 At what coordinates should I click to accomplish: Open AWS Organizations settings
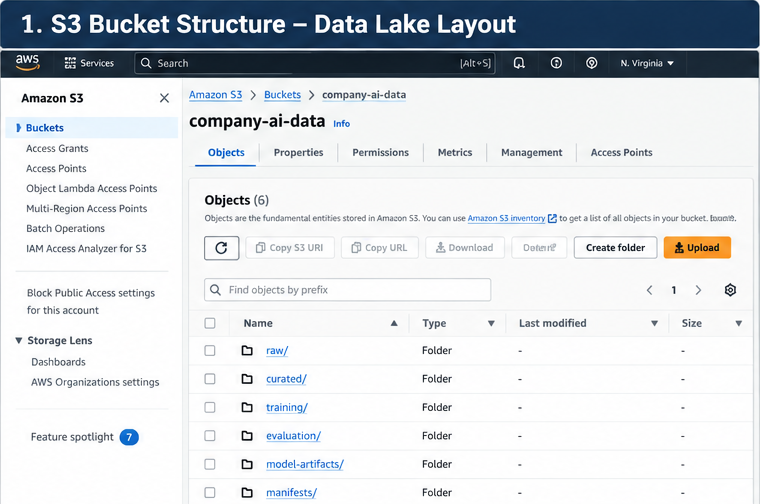[95, 382]
